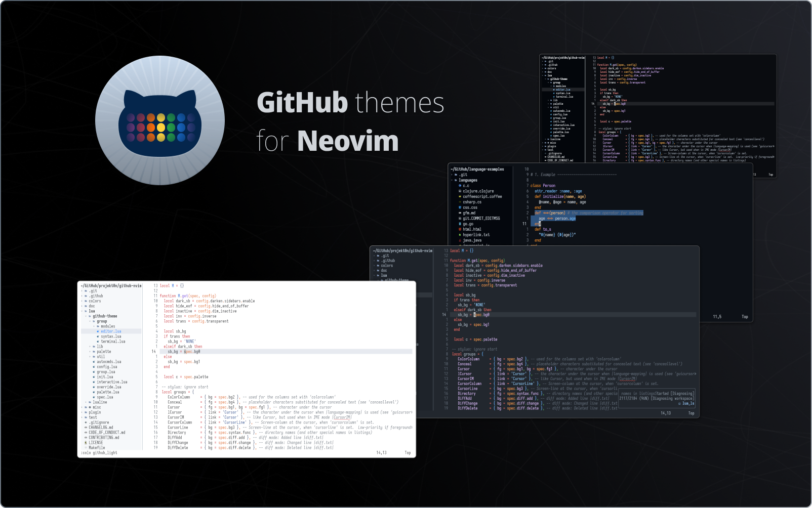
Task: Expand doc folder chevron in dimmed dark window
Action: (x=374, y=271)
